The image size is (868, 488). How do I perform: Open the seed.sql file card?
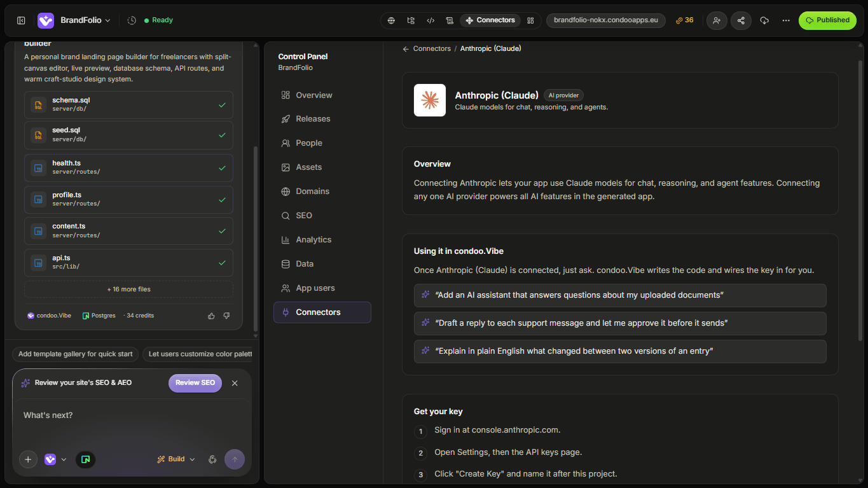pyautogui.click(x=128, y=135)
